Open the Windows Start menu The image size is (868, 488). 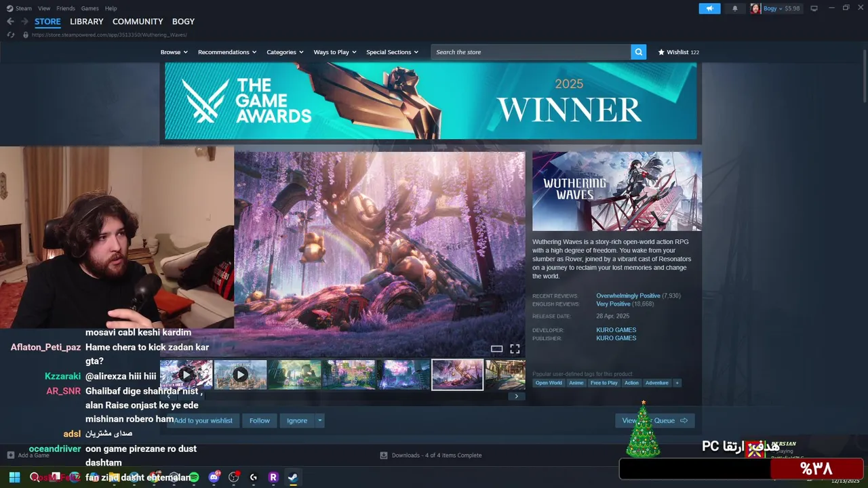click(x=14, y=477)
